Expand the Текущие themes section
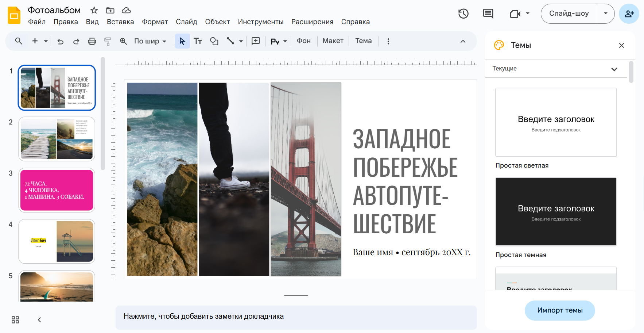 [x=614, y=69]
